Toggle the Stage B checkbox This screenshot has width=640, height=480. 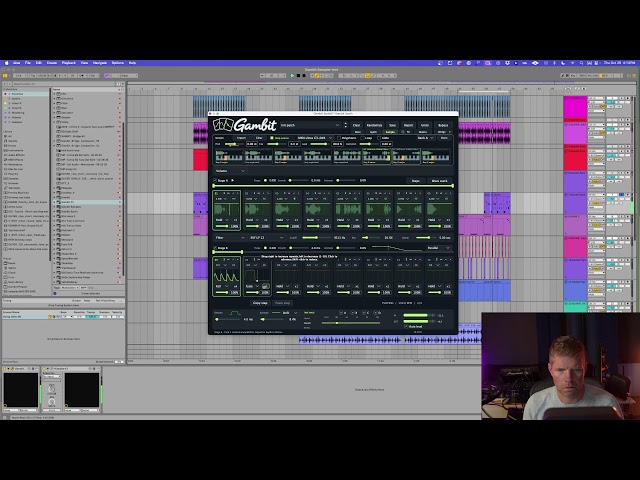point(215,248)
